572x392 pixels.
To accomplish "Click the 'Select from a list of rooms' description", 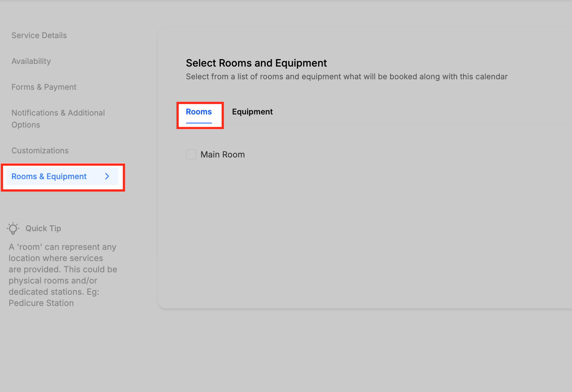I will 347,77.
